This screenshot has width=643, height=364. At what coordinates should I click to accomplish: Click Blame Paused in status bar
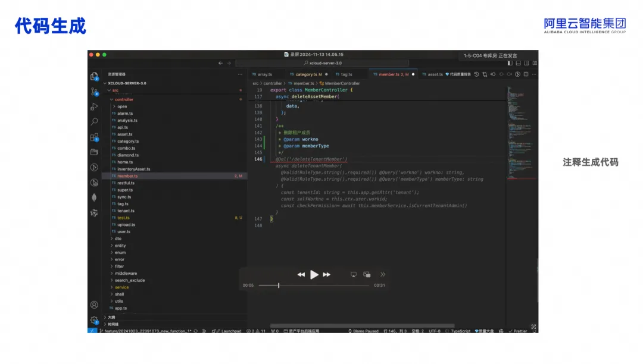coord(363,331)
